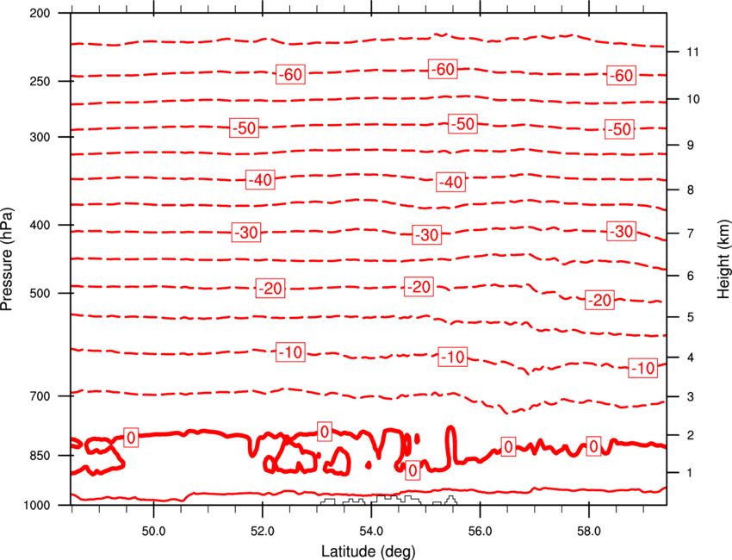732x560 pixels.
Task: Click the leftmost -10 contour label
Action: 290,352
